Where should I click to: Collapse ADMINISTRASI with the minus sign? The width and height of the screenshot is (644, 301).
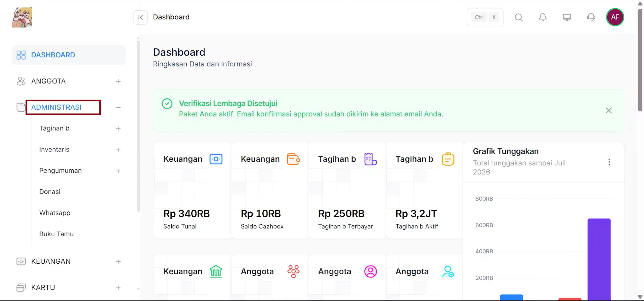tap(118, 108)
